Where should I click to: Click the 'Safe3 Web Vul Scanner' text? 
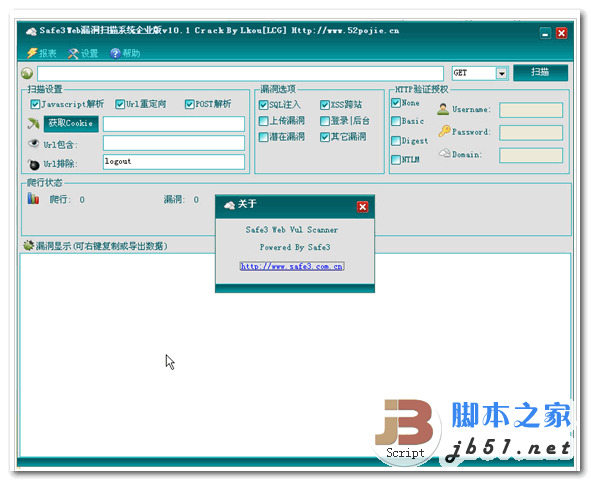point(292,230)
